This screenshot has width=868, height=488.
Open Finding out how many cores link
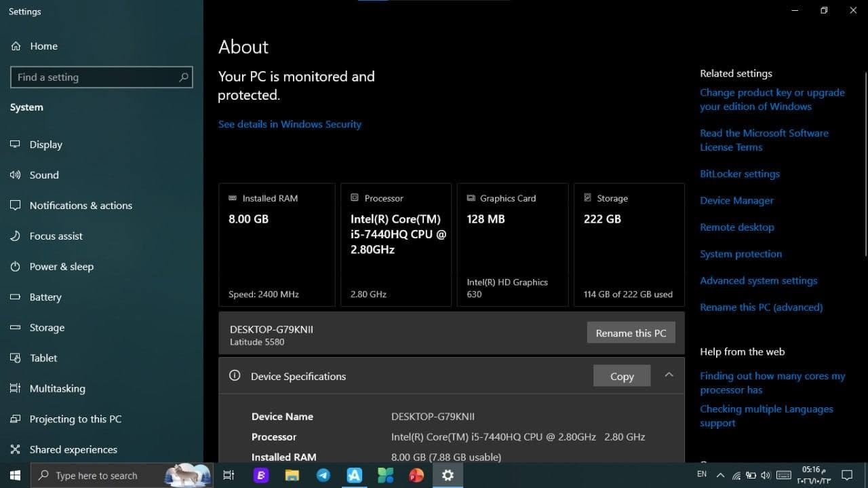[772, 383]
